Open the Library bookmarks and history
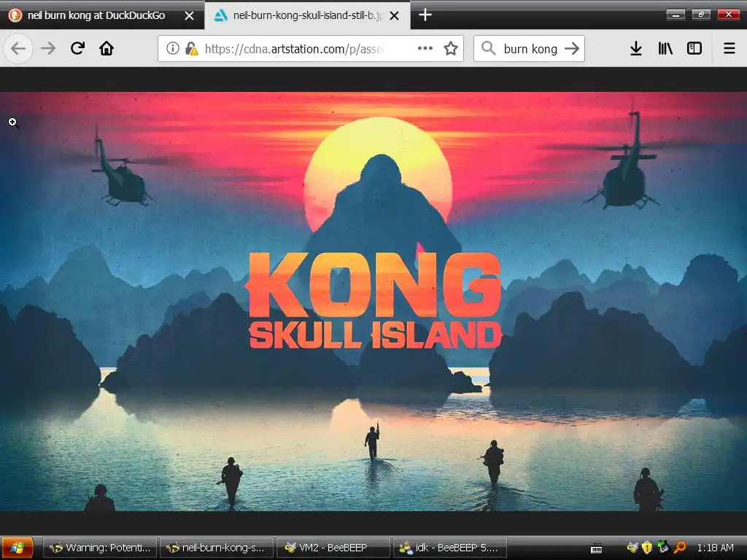The height and width of the screenshot is (560, 747). (x=665, y=48)
